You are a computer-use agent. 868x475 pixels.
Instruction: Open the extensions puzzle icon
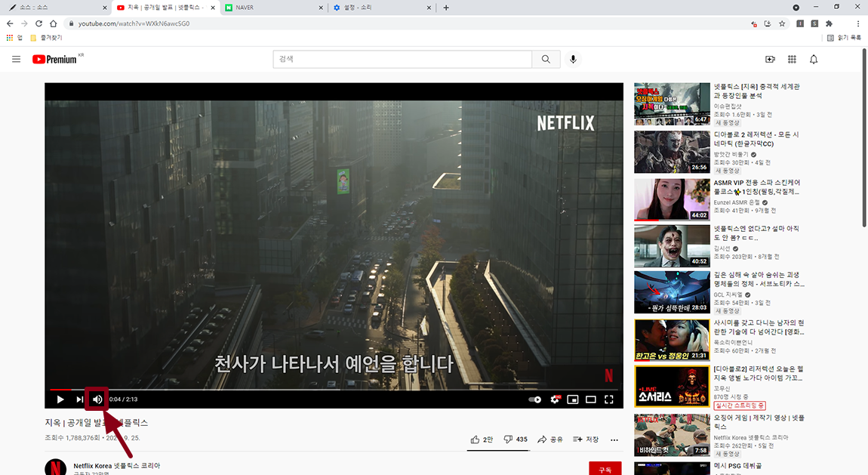point(830,23)
